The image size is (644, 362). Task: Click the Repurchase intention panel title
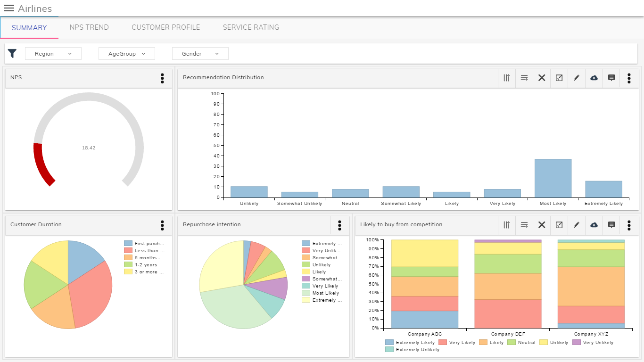pos(212,224)
